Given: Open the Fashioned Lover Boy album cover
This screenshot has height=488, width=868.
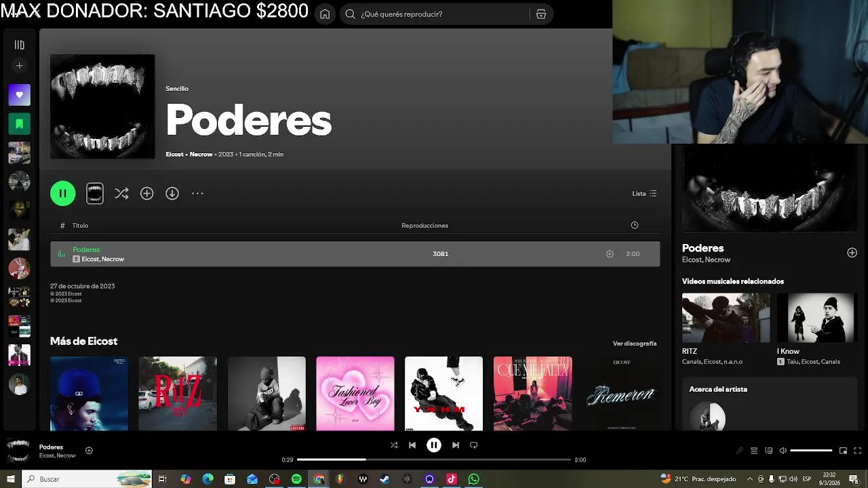Looking at the screenshot, I should pos(355,394).
